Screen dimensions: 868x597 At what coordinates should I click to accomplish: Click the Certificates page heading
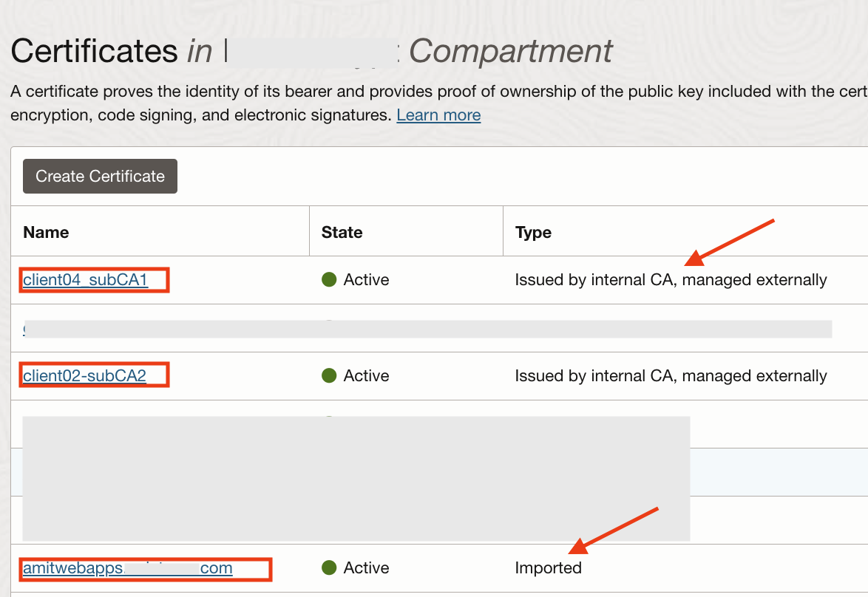pyautogui.click(x=94, y=51)
